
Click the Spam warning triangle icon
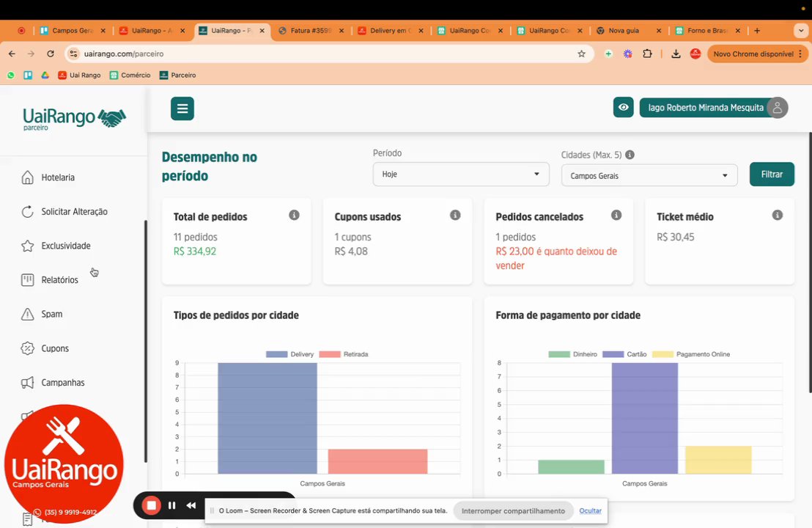[27, 314]
